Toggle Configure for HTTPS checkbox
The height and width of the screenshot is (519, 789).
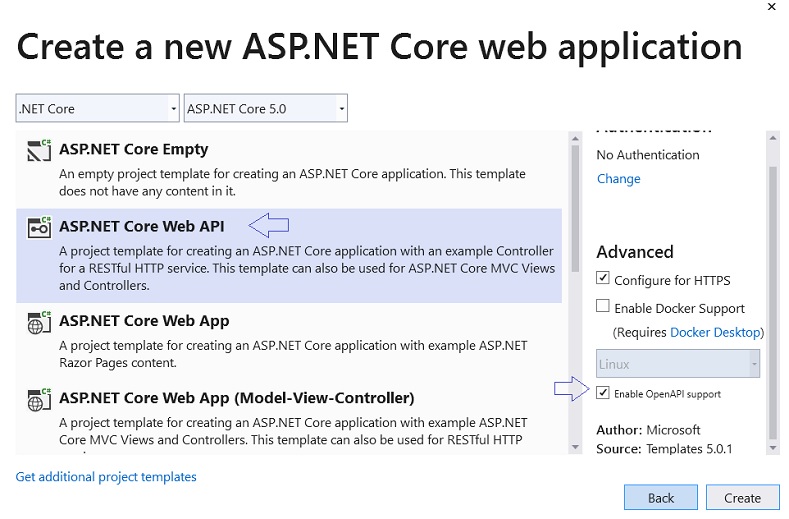click(x=602, y=278)
